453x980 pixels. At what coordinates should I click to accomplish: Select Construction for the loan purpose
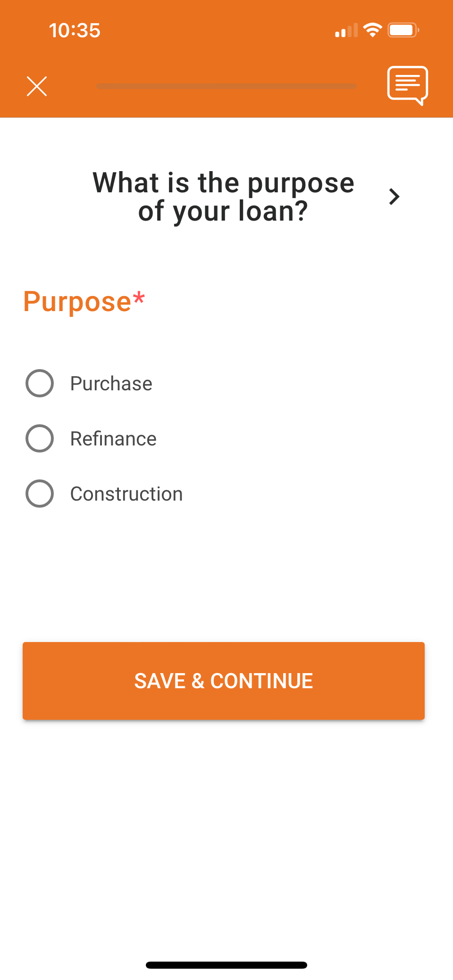click(39, 494)
